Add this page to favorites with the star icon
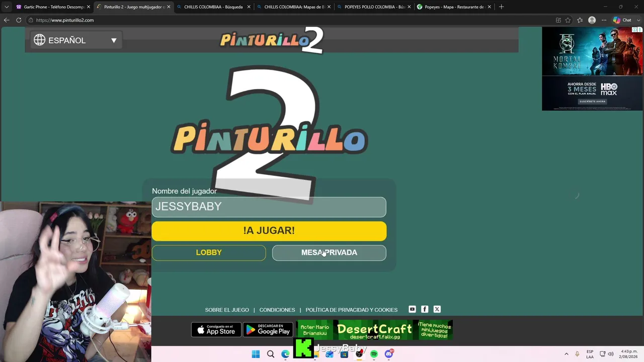 [568, 20]
